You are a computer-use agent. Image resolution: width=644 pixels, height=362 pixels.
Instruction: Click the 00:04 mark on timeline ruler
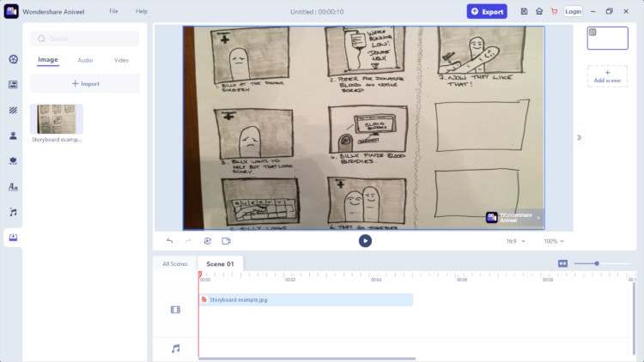click(376, 280)
